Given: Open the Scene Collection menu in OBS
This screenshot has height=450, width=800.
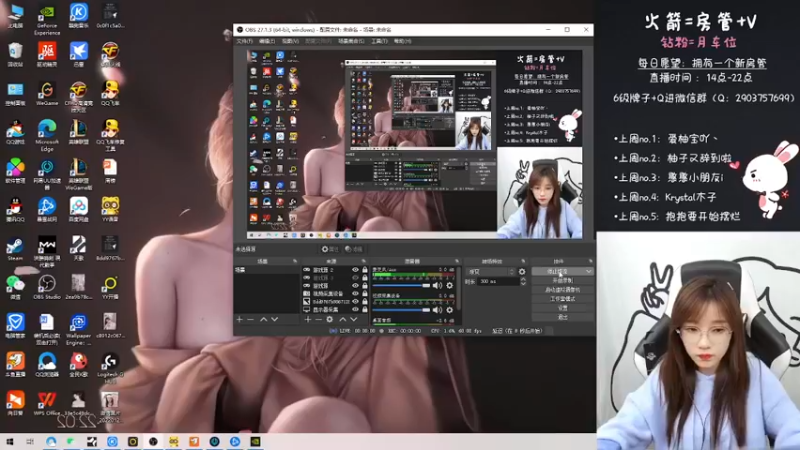Looking at the screenshot, I should coord(351,41).
